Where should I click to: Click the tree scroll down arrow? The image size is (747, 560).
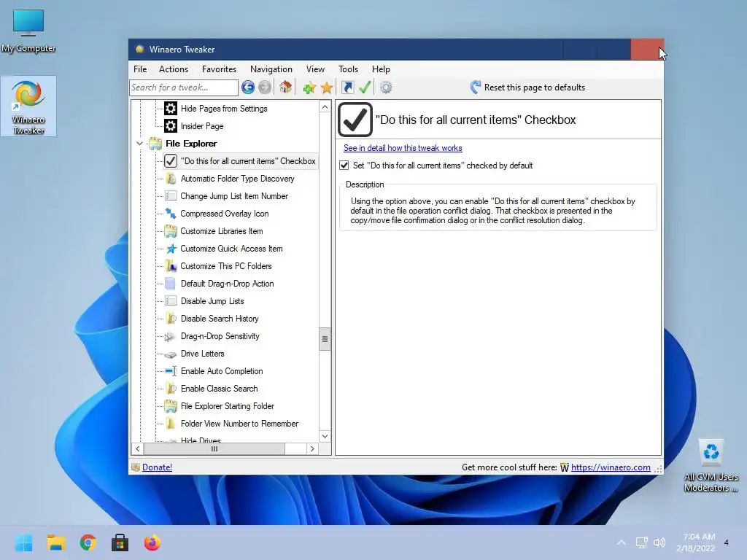point(325,436)
